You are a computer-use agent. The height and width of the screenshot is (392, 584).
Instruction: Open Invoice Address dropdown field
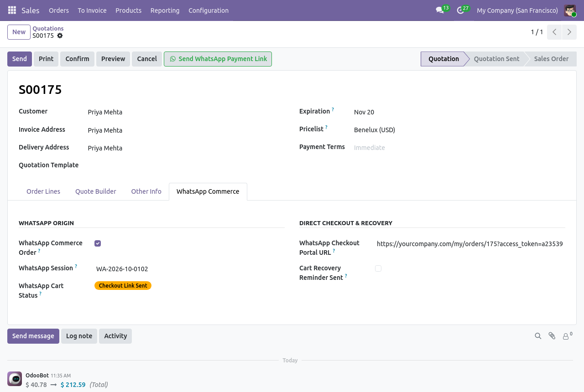[186, 130]
